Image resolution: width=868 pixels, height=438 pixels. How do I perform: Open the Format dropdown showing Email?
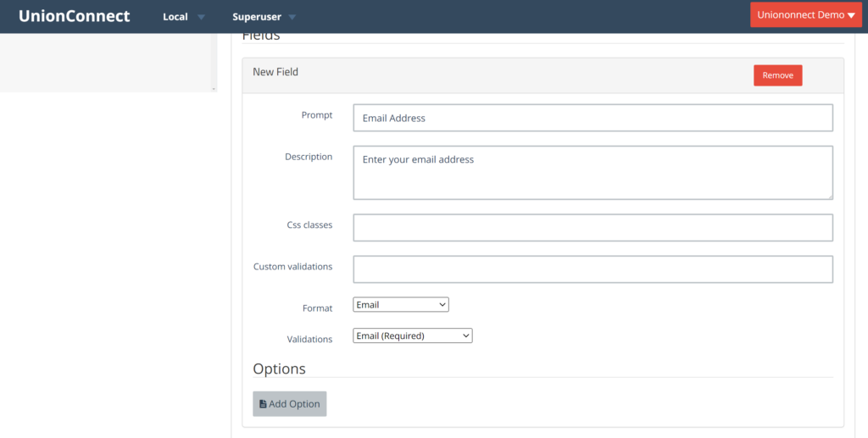[x=401, y=305]
